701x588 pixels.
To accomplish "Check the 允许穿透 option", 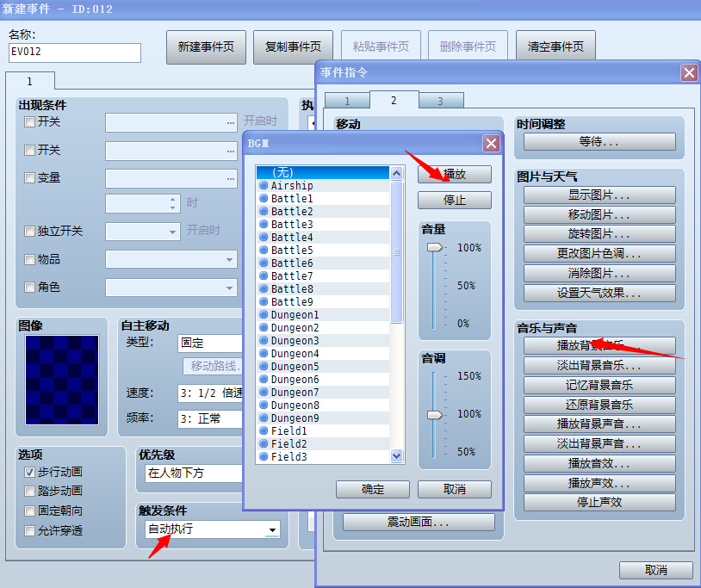I will [x=29, y=530].
